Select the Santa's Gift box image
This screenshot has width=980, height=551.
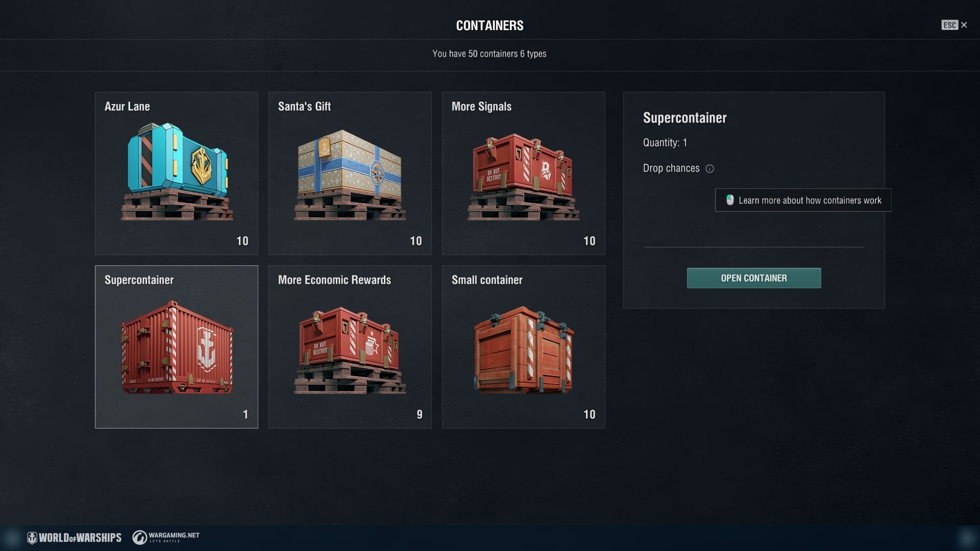(x=350, y=175)
